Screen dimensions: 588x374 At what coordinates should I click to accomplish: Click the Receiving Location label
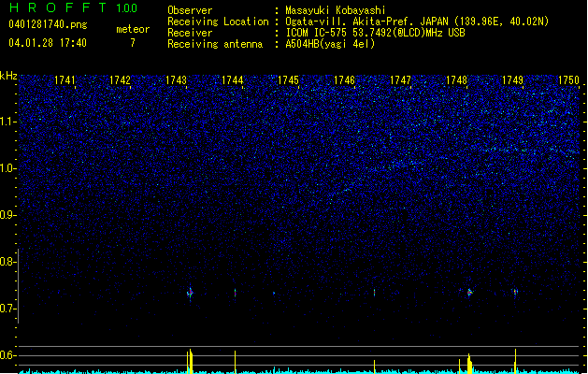[218, 22]
